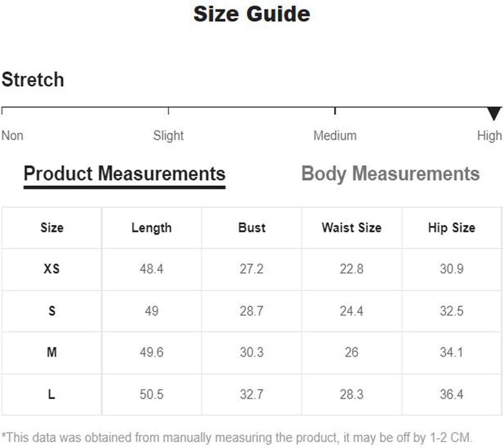Image resolution: width=504 pixels, height=448 pixels.
Task: Click the Non stretch label
Action: [x=12, y=135]
